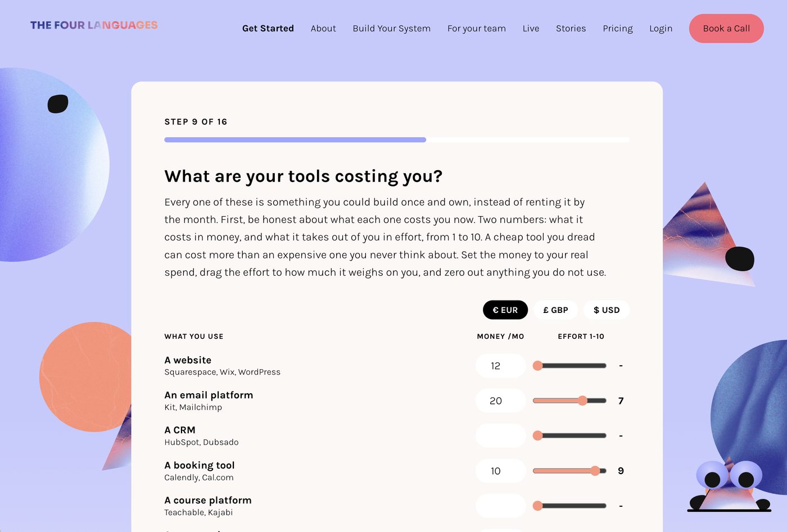The width and height of the screenshot is (787, 532).
Task: Click the 'A course platform' label
Action: pos(208,501)
